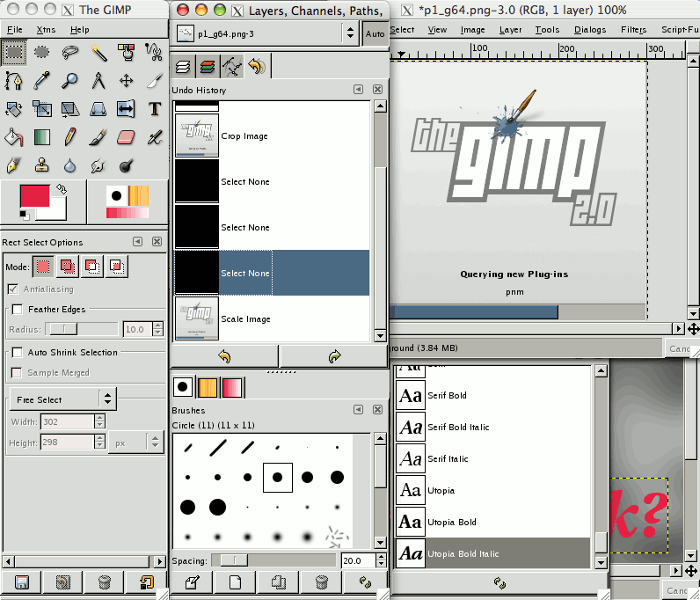
Task: Select the Airbrush tool
Action: tap(154, 137)
